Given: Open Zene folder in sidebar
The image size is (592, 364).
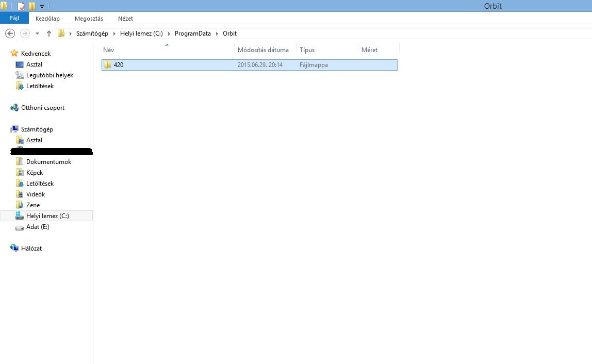Looking at the screenshot, I should click(33, 205).
